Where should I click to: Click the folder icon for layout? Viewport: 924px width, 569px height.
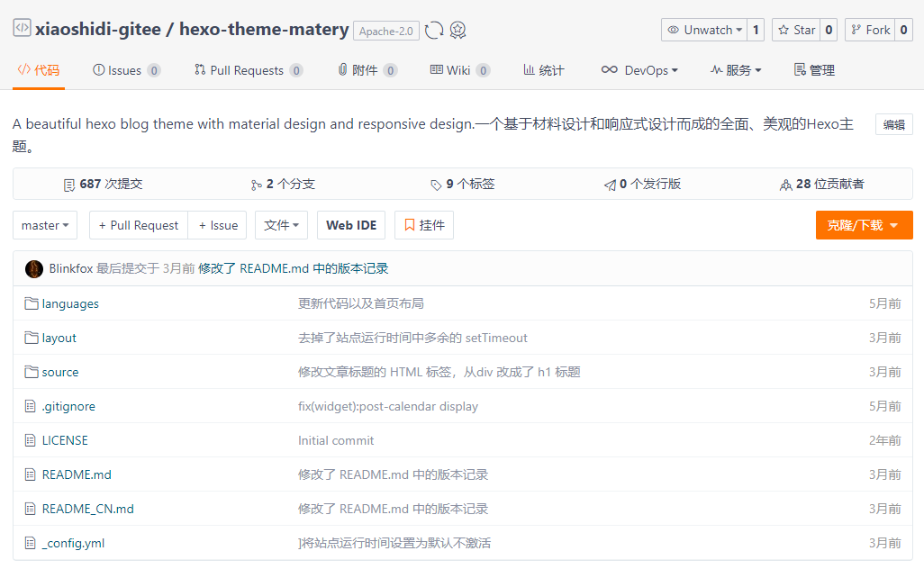[x=32, y=338]
